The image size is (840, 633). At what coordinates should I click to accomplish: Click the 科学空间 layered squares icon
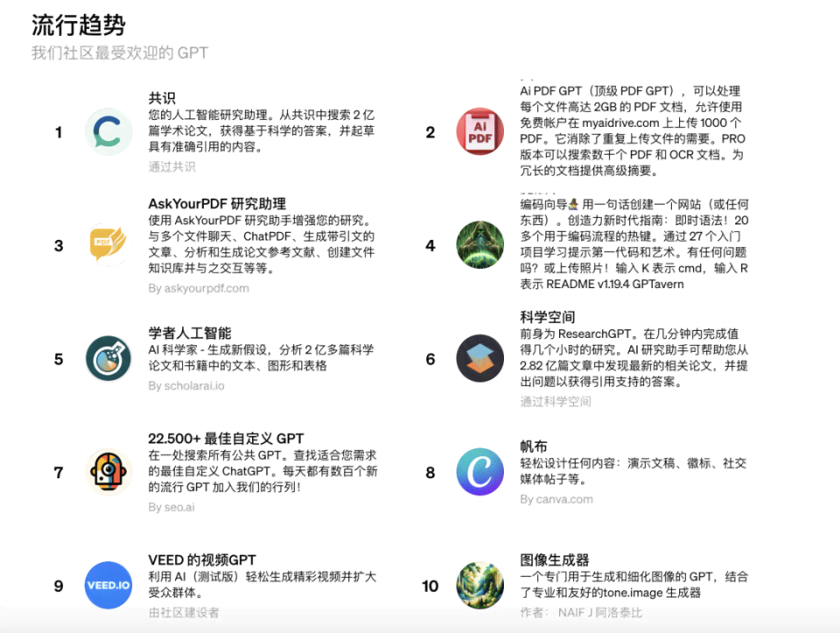(x=480, y=359)
